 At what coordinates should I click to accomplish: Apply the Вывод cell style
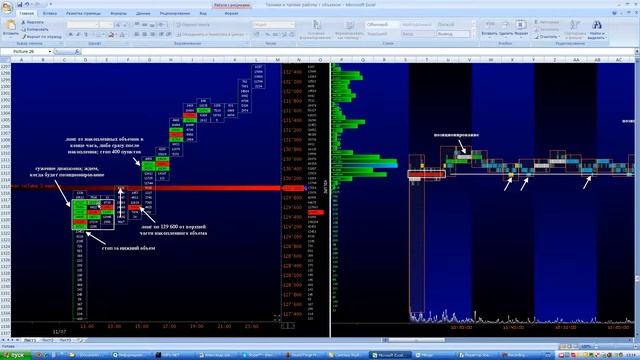point(453,34)
